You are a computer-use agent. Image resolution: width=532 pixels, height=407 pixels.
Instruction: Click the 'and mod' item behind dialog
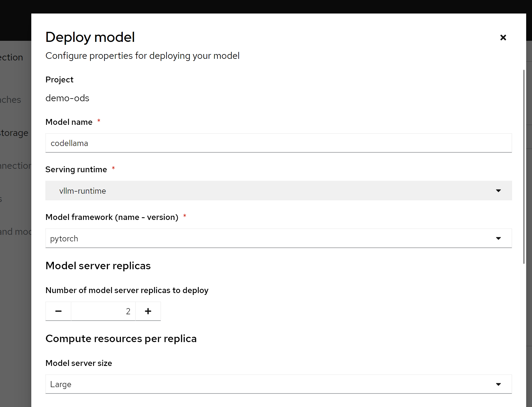[x=15, y=232]
